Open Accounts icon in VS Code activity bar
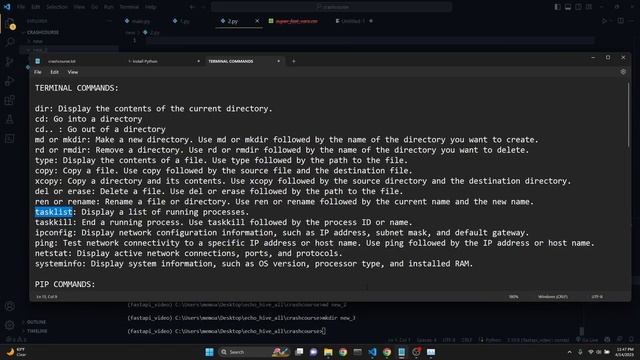This screenshot has width=640, height=360. point(10,306)
